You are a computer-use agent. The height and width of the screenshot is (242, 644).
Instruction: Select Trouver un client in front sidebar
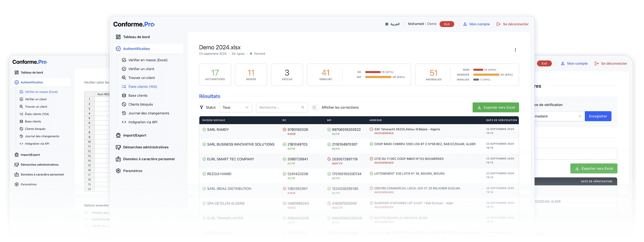click(142, 78)
